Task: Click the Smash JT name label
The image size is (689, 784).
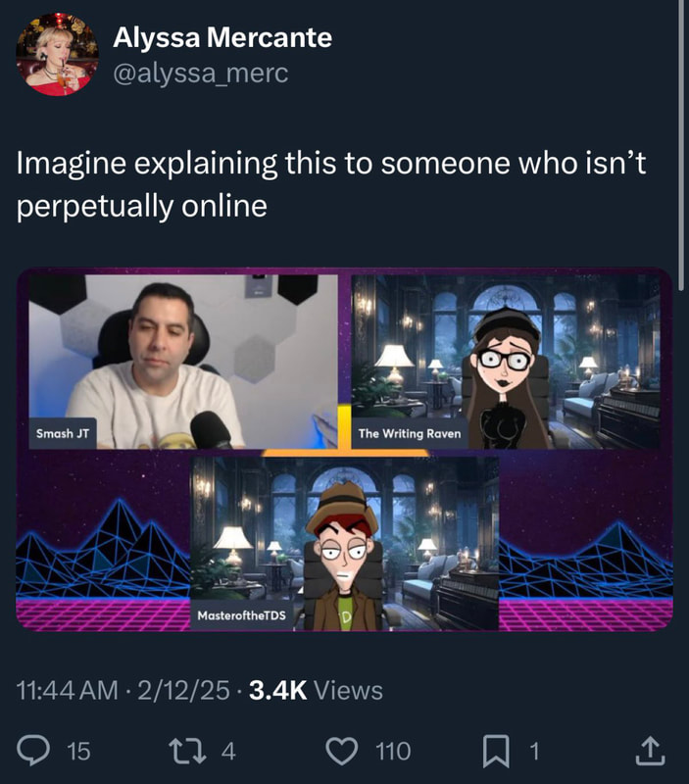Action: (63, 433)
